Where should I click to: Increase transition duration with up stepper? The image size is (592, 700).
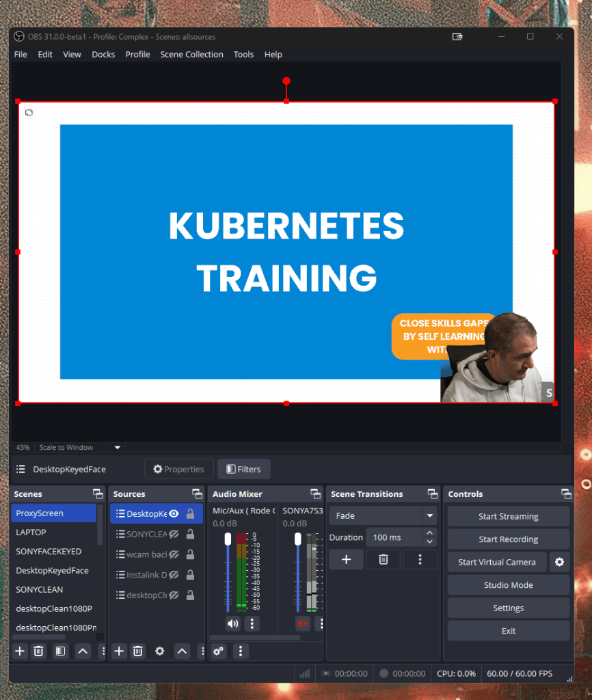[x=429, y=533]
